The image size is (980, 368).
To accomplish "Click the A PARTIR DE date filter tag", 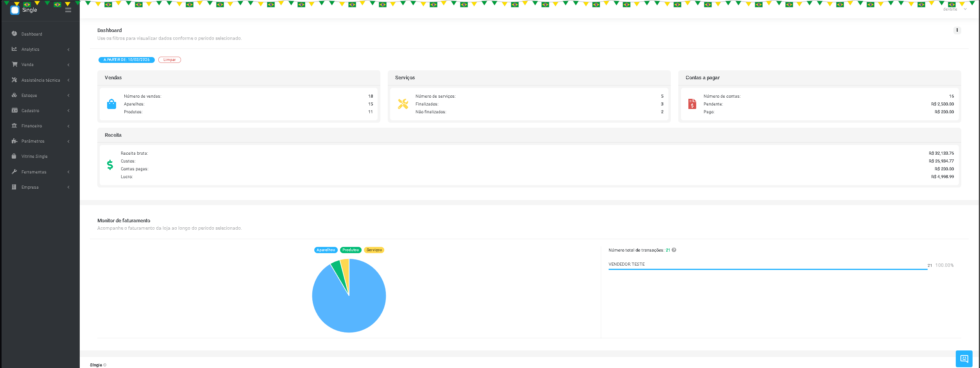I will pos(127,60).
